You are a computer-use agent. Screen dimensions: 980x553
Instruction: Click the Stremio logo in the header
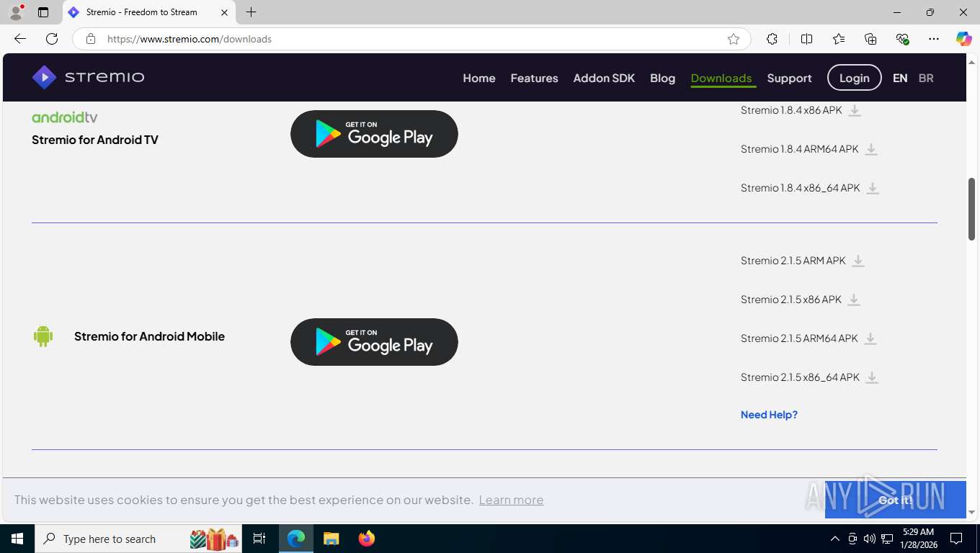coord(88,77)
